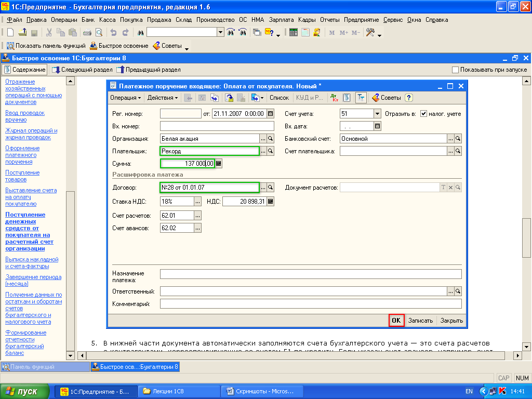Image resolution: width=532 pixels, height=399 pixels.
Task: Open ellipsis selector for Счет авансов
Action: [197, 228]
